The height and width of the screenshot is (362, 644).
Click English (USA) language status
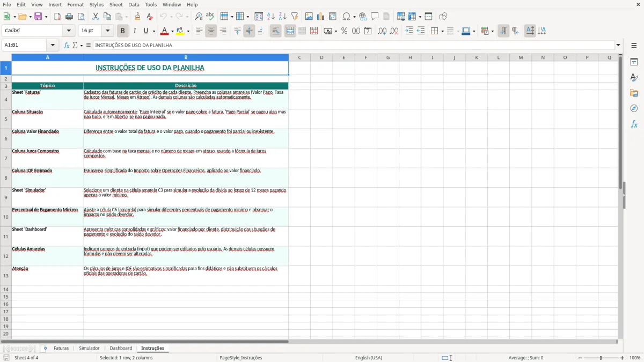[369, 358]
